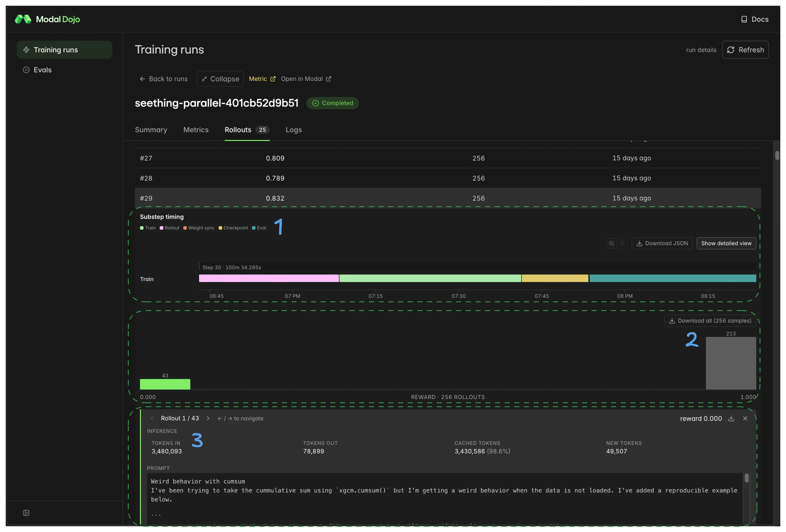The width and height of the screenshot is (786, 532).
Task: Zoom in on substep timing chart
Action: click(x=611, y=243)
